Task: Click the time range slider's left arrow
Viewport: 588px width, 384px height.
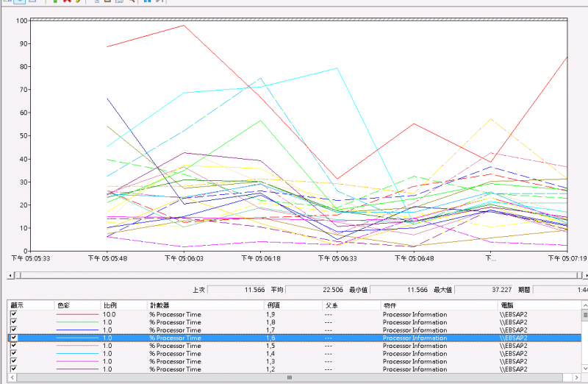Action: [9, 275]
